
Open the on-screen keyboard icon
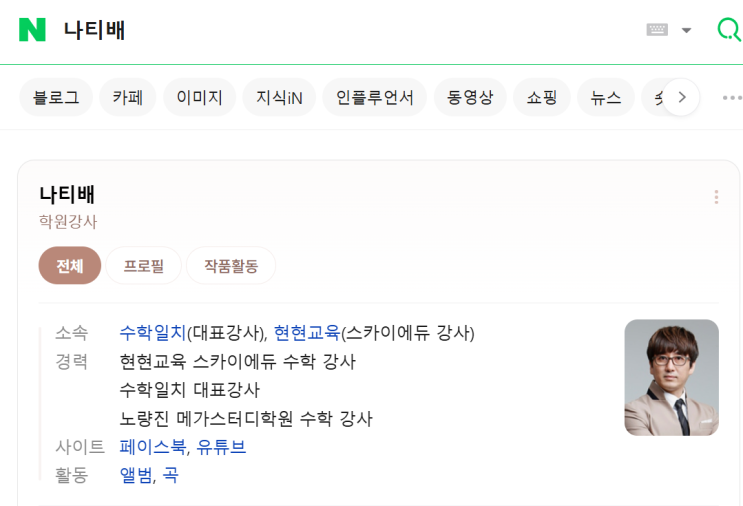coord(657,30)
